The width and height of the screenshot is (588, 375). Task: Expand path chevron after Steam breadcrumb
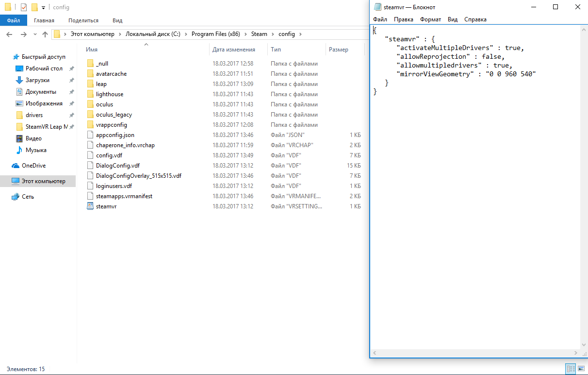coord(273,34)
